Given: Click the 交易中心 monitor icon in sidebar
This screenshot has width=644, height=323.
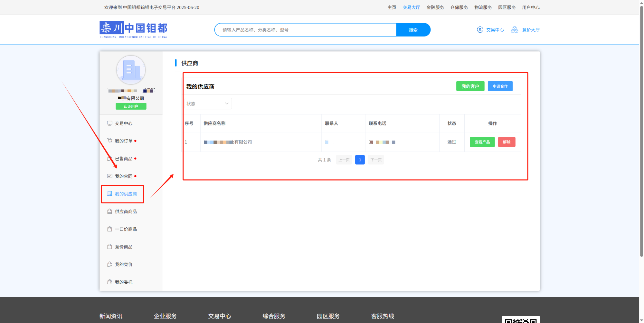Looking at the screenshot, I should pos(109,123).
